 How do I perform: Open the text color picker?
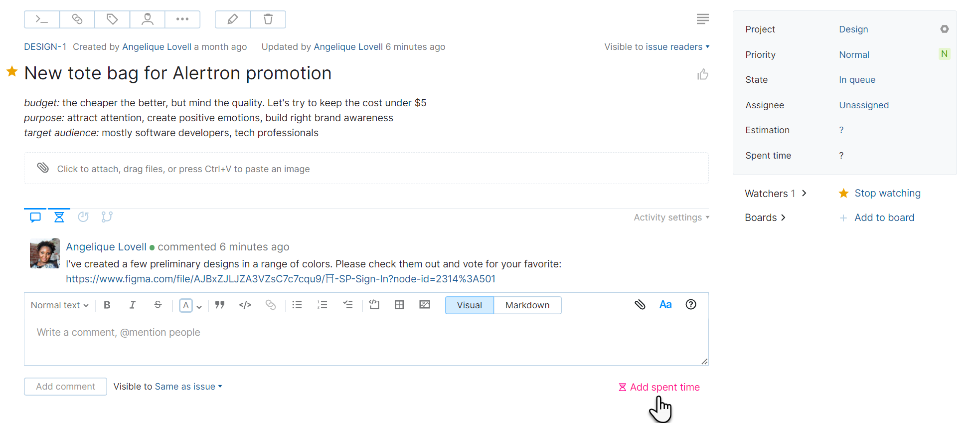[x=186, y=305]
